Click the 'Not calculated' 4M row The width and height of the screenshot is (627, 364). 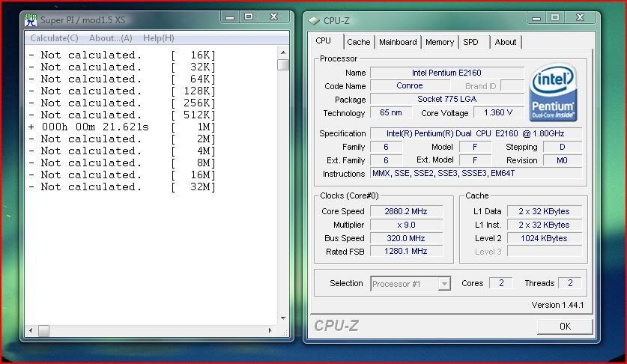tap(122, 151)
